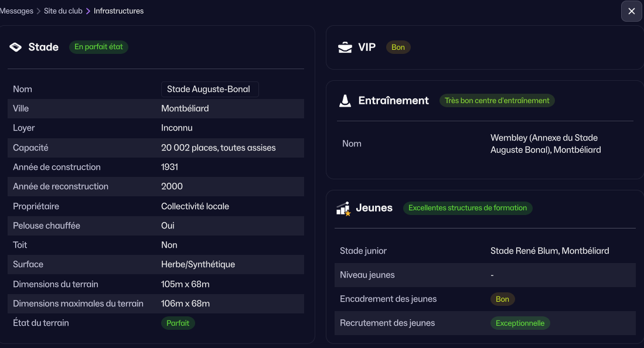Viewport: 644px width, 348px height.
Task: Click 'Excellentes structures de formation' badge
Action: click(x=467, y=208)
